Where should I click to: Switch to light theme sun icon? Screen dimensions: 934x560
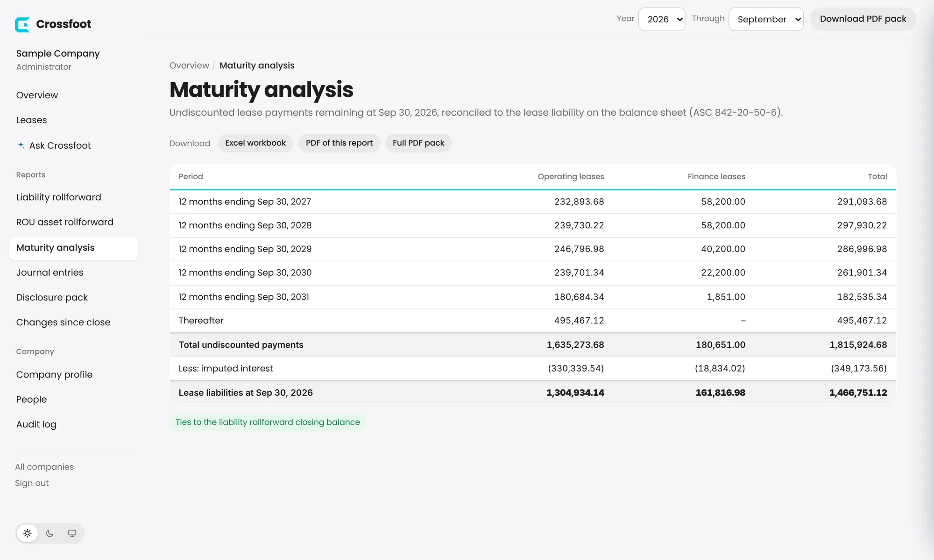pyautogui.click(x=28, y=533)
